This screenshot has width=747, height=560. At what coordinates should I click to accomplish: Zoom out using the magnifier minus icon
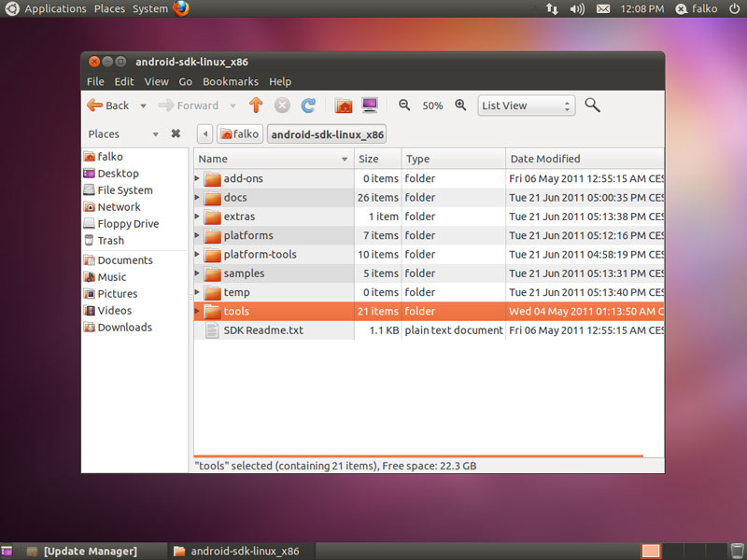404,105
